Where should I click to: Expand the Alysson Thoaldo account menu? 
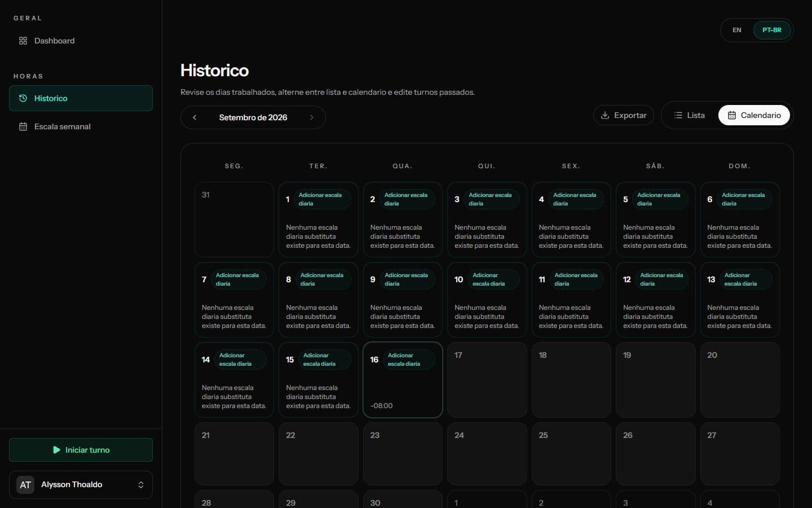[81, 485]
